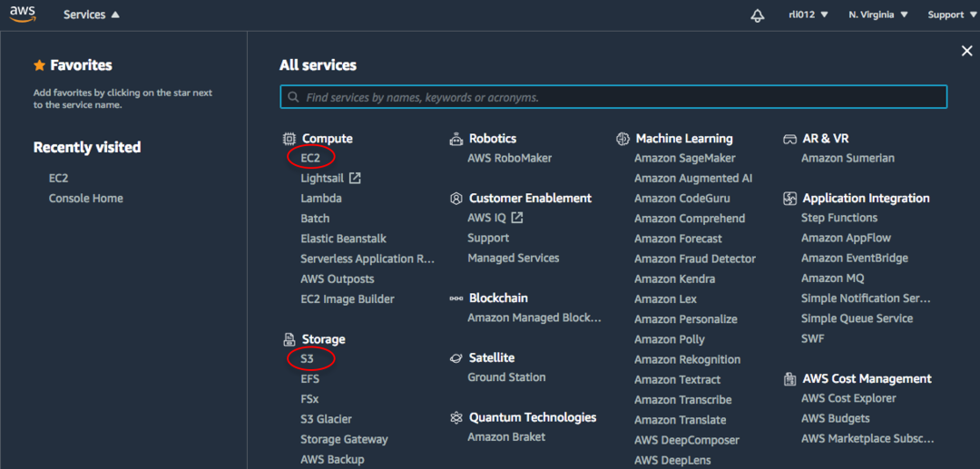The width and height of the screenshot is (980, 469).
Task: Open Ground Station service
Action: click(507, 377)
